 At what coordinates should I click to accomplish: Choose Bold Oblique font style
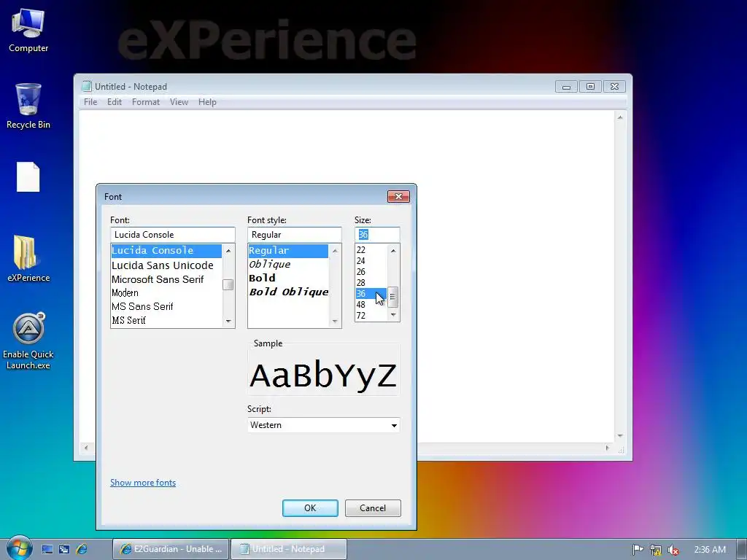[288, 292]
